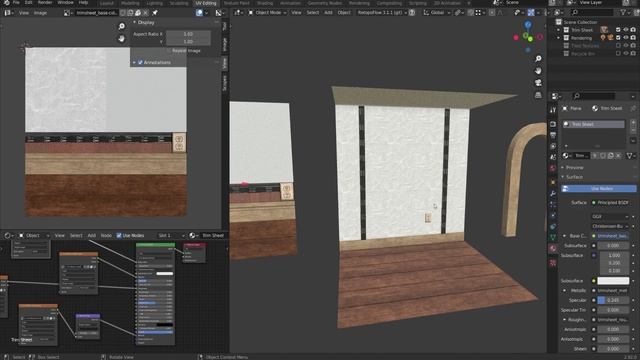Screen dimensions: 640x360
Task: Toggle exclude checkbox for Rendering collection
Action: pyautogui.click(x=618, y=38)
